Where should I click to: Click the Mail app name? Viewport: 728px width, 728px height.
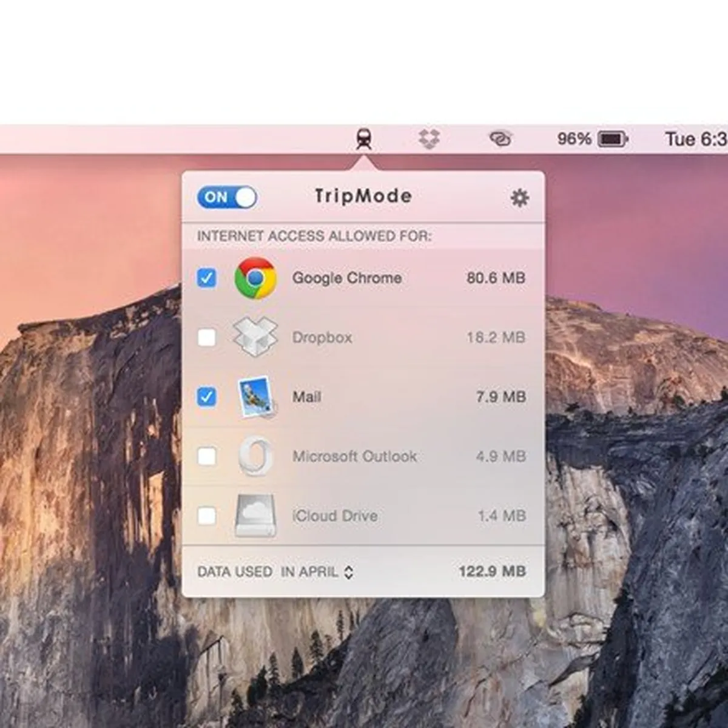click(x=307, y=397)
